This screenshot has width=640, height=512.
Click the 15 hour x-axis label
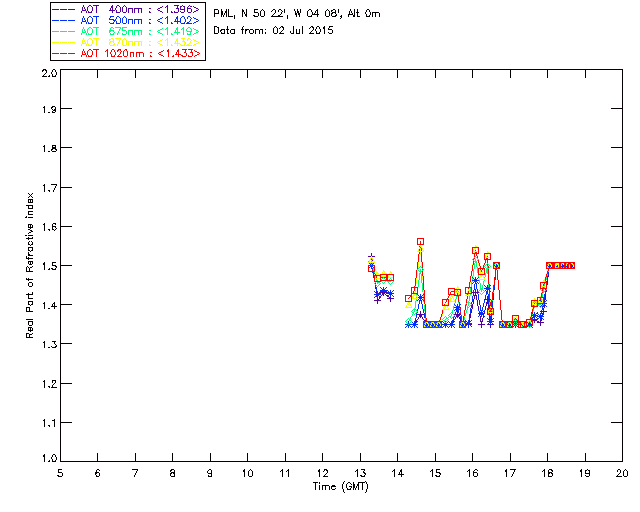click(435, 473)
